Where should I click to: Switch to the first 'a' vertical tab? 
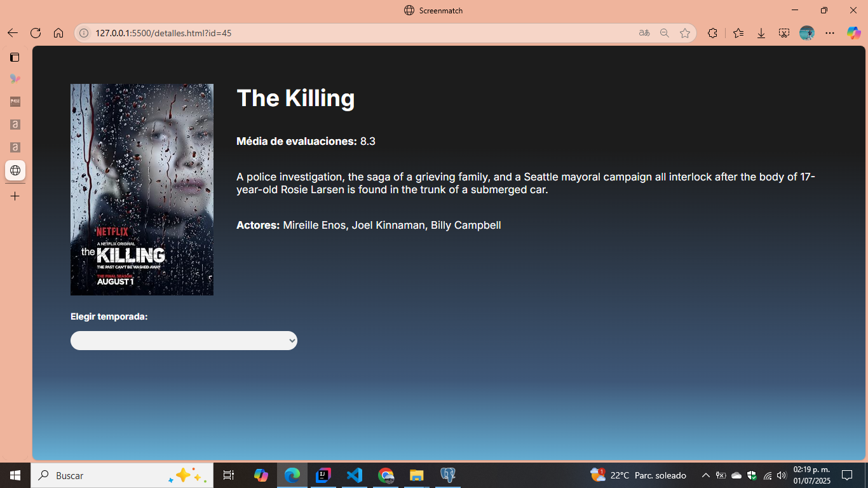click(x=15, y=125)
